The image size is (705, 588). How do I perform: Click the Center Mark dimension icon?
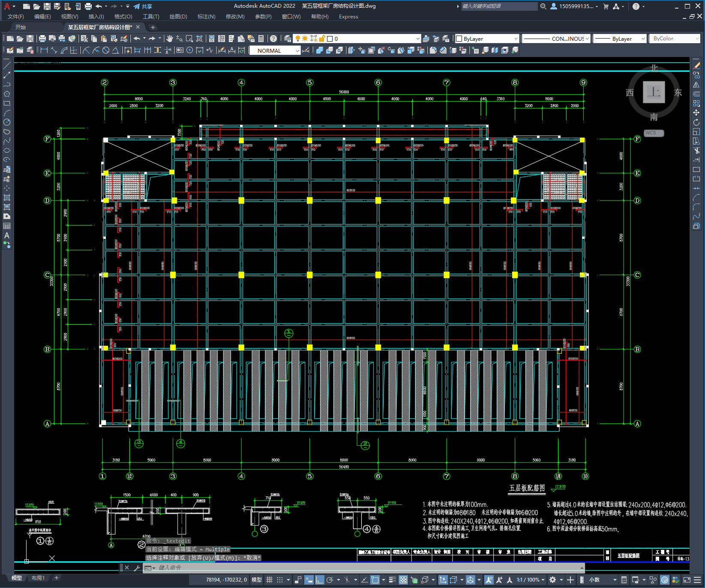click(189, 50)
